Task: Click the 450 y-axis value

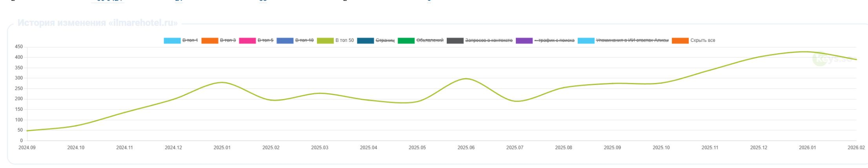Action: (x=19, y=47)
